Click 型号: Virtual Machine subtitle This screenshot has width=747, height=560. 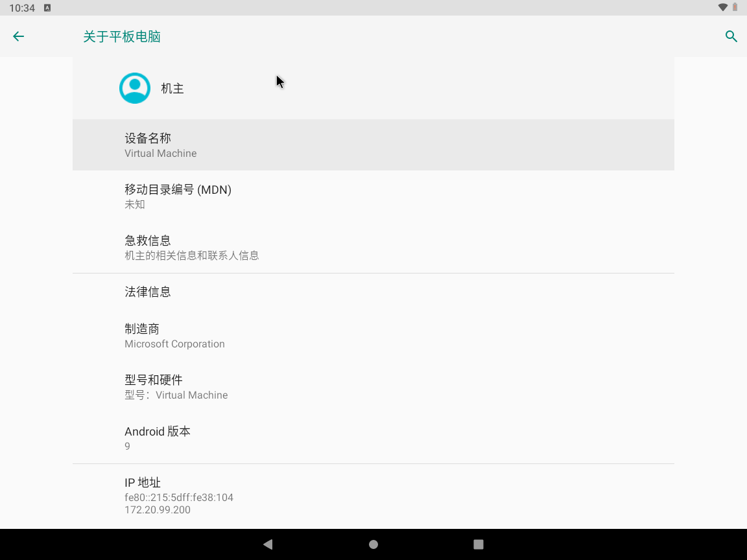coord(176,395)
